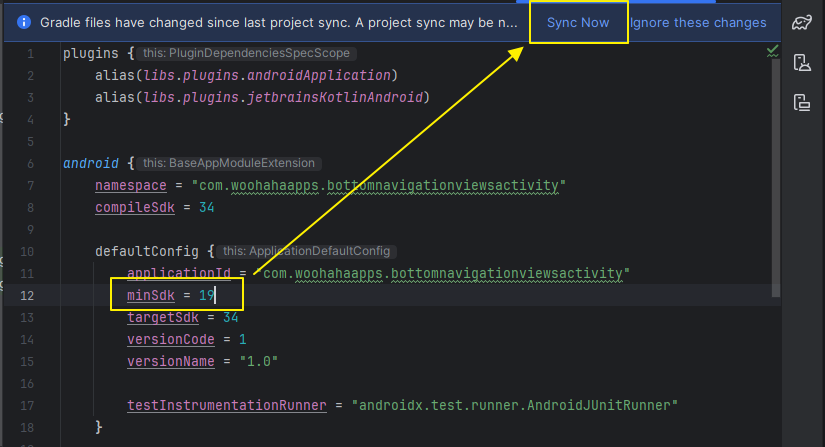Click the testInstrumentationRunner property

(x=227, y=405)
